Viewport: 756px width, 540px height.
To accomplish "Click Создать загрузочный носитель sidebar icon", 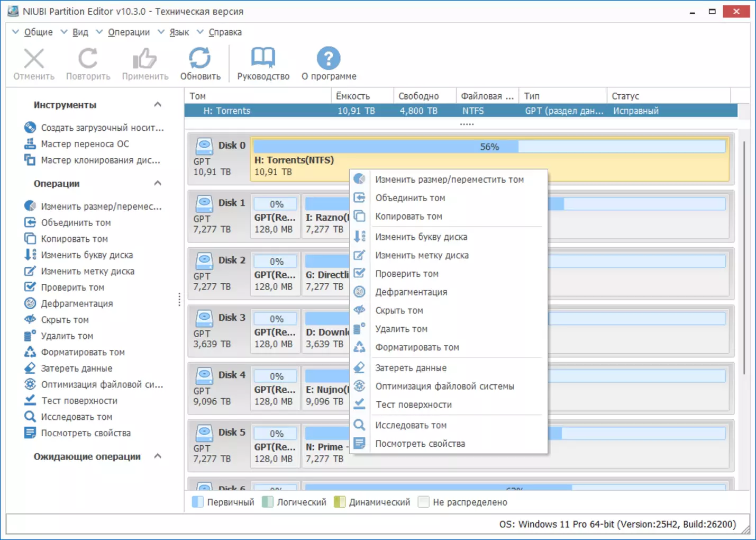I will click(x=30, y=128).
